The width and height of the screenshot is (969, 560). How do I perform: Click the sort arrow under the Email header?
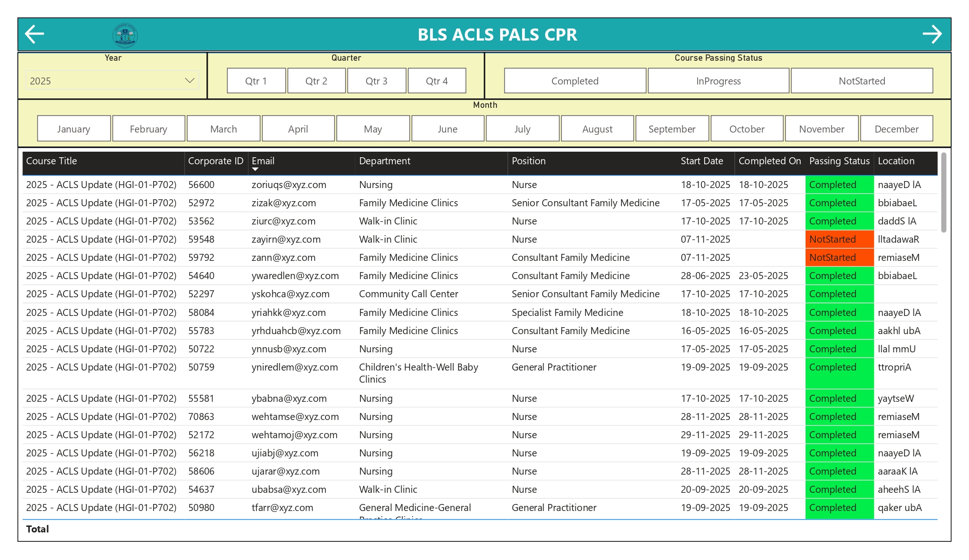click(255, 169)
